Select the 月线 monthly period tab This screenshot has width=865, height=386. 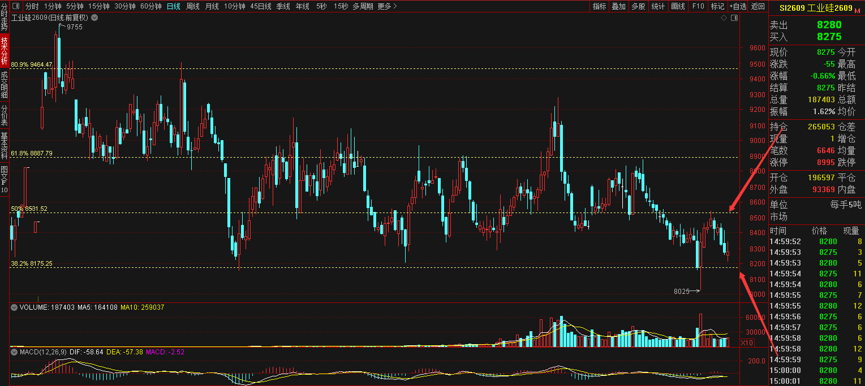(211, 7)
